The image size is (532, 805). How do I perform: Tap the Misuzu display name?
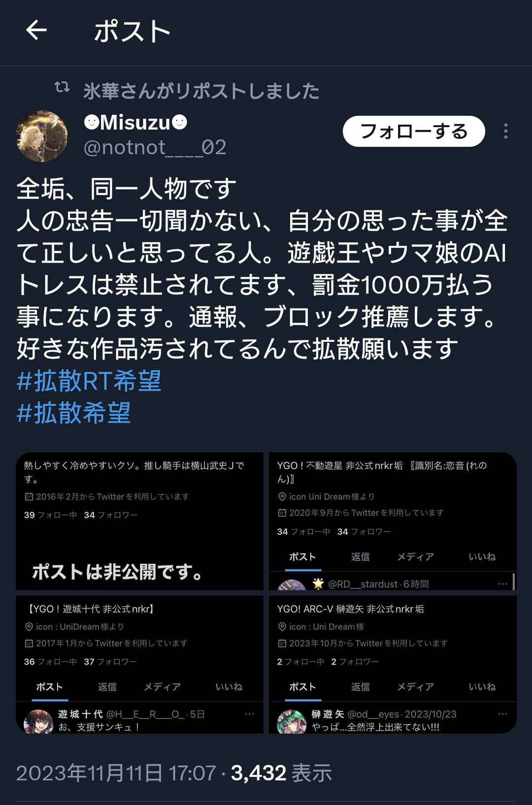pos(135,122)
